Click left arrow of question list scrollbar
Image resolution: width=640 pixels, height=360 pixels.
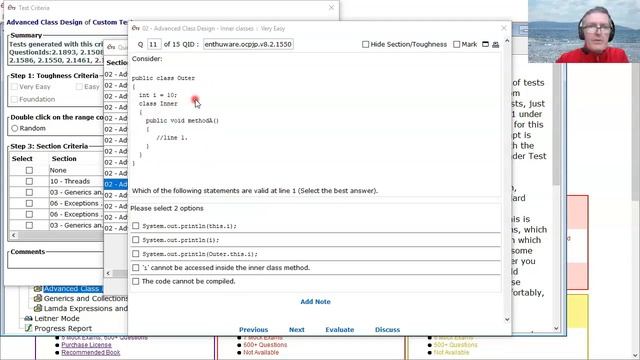pos(108,273)
